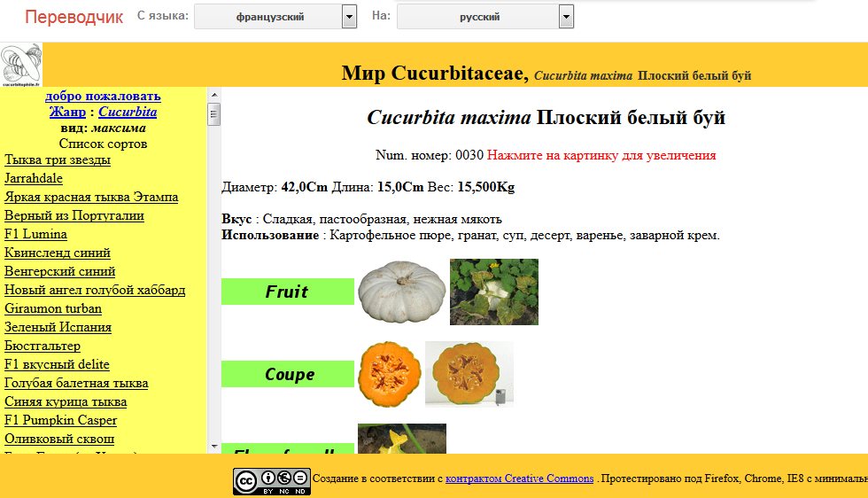Click the cucurbitophile site logo
The height and width of the screenshot is (498, 868).
click(21, 65)
